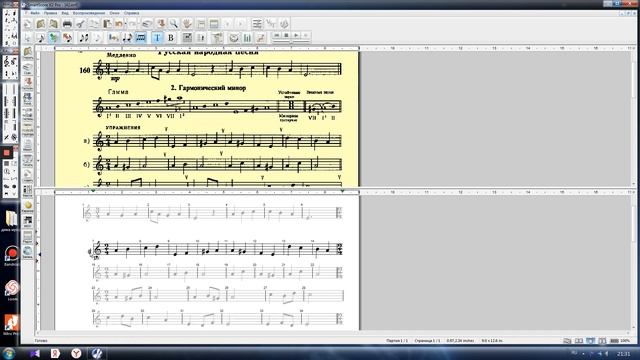Open the Файл menu

tap(35, 13)
